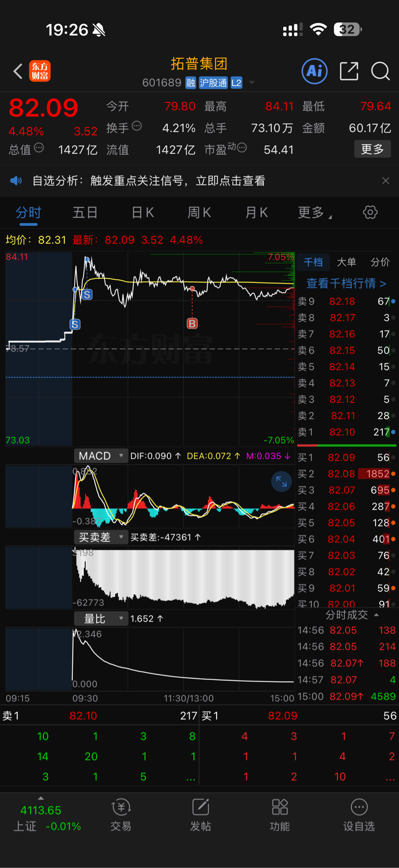Tap the bottom 买1 82.09 queue header

click(299, 716)
